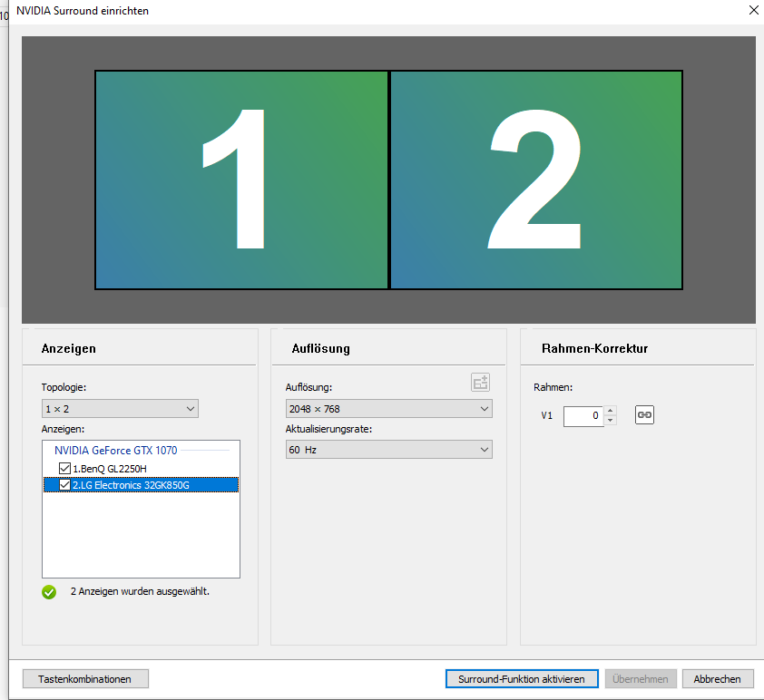Click the Tastenkombinationen button

85,679
